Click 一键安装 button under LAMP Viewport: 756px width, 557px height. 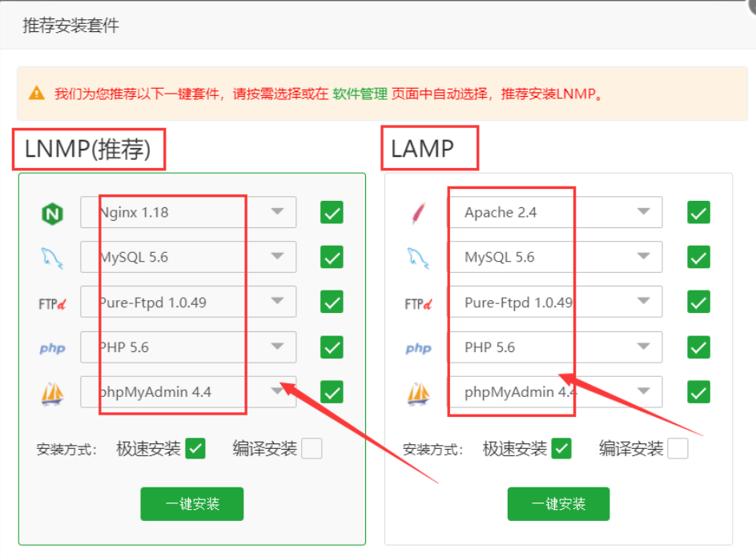[x=558, y=504]
